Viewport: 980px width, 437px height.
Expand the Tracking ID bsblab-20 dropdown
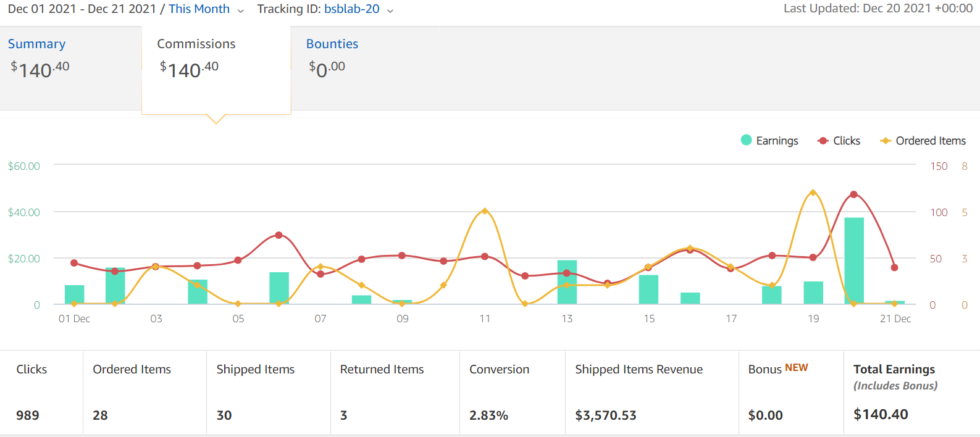325,9
